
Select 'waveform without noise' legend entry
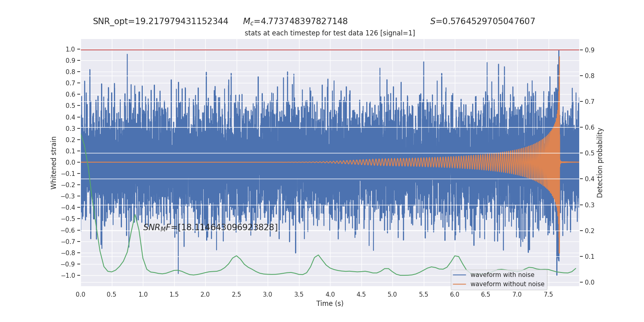point(507,284)
